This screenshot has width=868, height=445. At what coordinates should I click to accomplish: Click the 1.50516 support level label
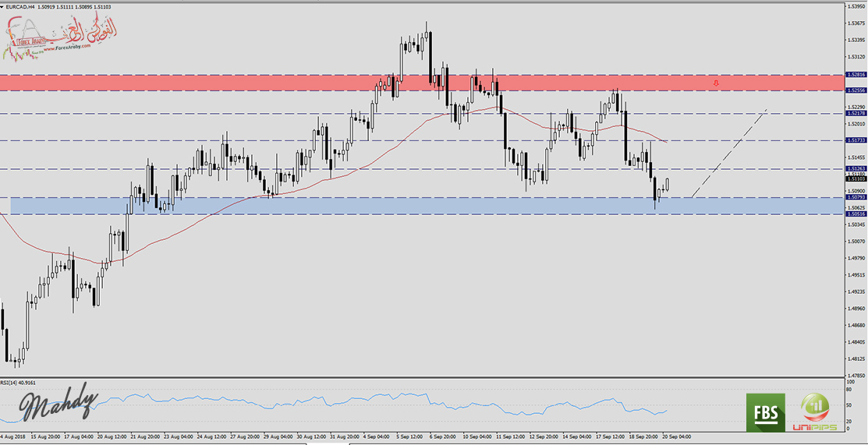[x=855, y=214]
